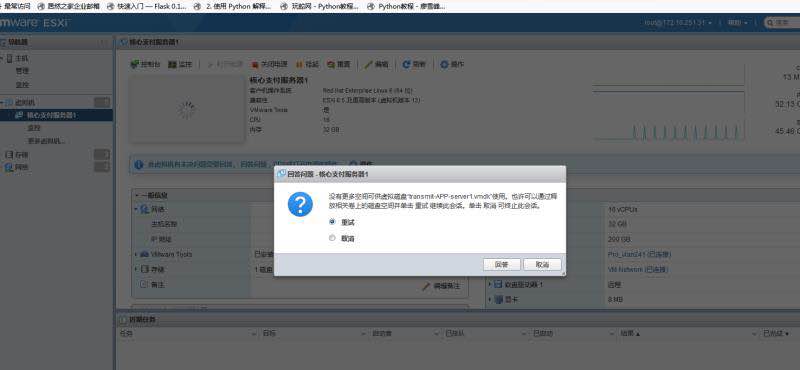800x370 pixels.
Task: Open the 控制台 (console) toolbar item
Action: pos(145,64)
